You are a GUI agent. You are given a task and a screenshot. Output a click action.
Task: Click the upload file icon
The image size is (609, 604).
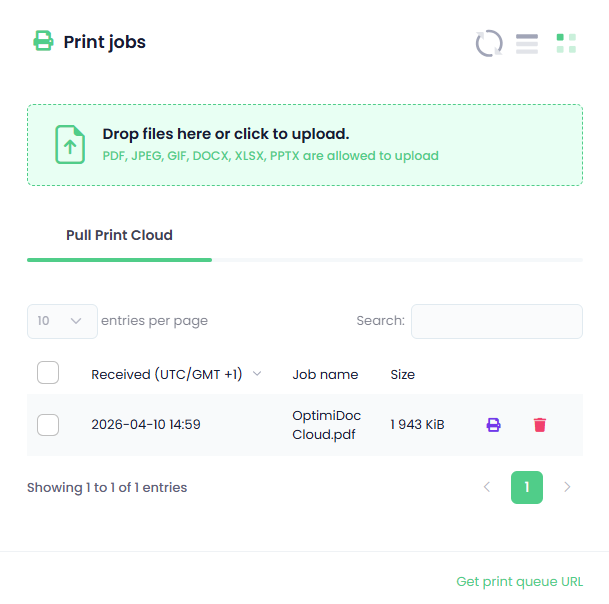[70, 145]
